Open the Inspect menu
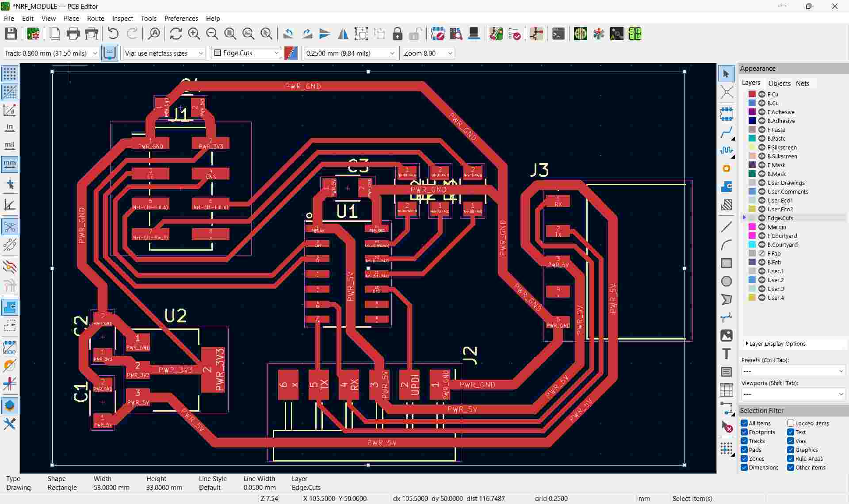849x504 pixels. pos(122,19)
